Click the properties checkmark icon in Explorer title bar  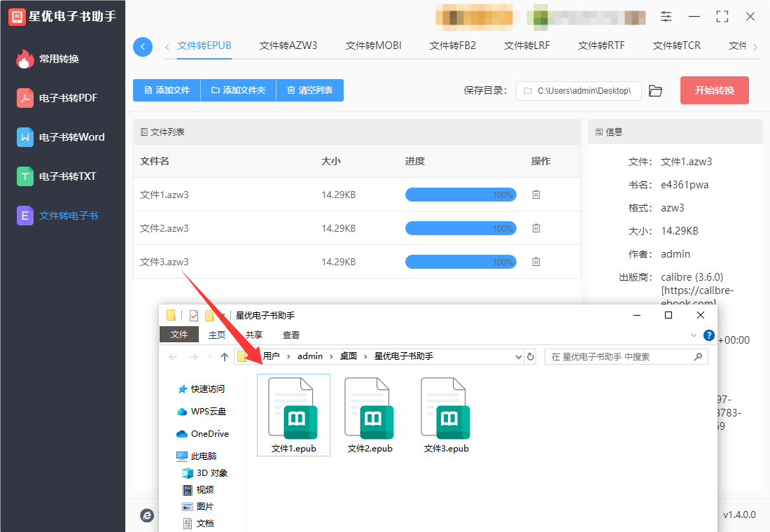point(194,316)
